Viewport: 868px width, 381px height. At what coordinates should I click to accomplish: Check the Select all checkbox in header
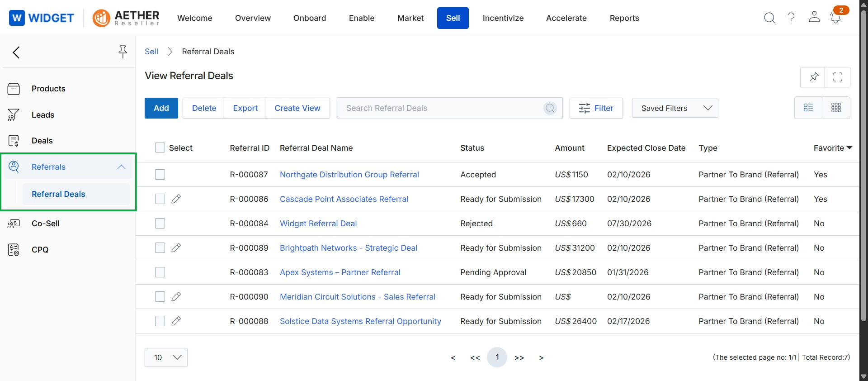pos(160,148)
